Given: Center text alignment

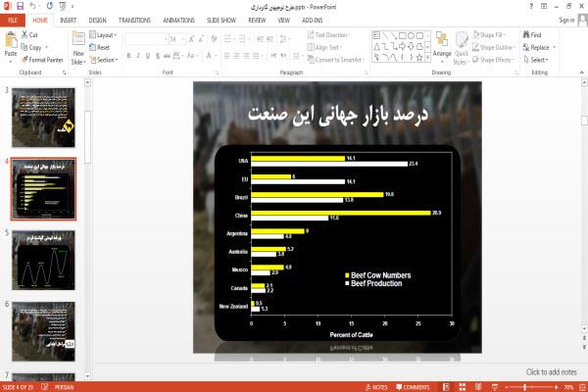Looking at the screenshot, I should 236,56.
